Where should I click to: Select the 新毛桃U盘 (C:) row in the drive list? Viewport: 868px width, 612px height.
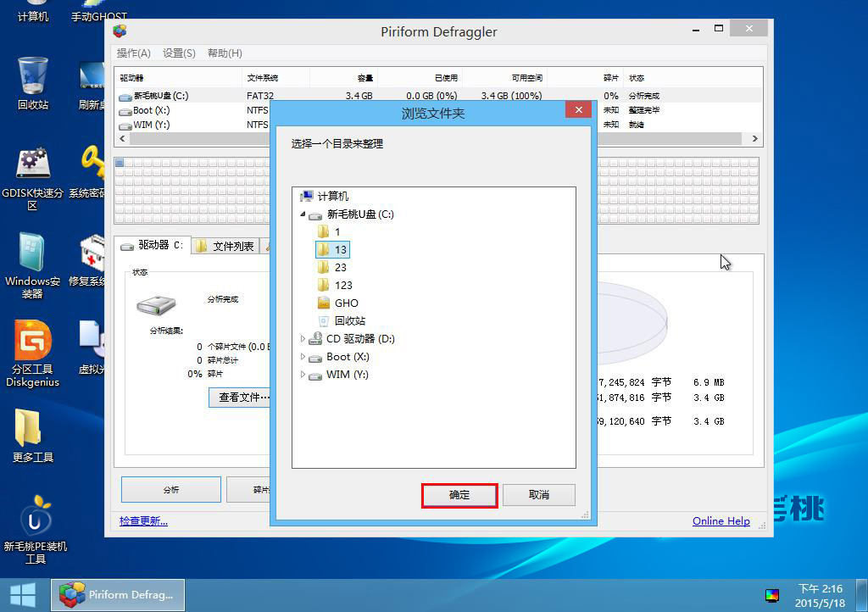pyautogui.click(x=438, y=96)
